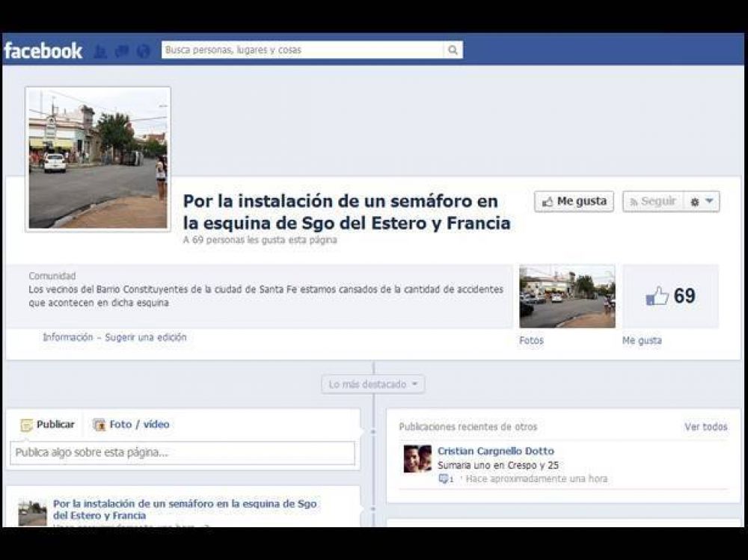Image resolution: width=748 pixels, height=560 pixels.
Task: Click the search box 'Busca personas, lugares y cosas'
Action: tap(302, 49)
